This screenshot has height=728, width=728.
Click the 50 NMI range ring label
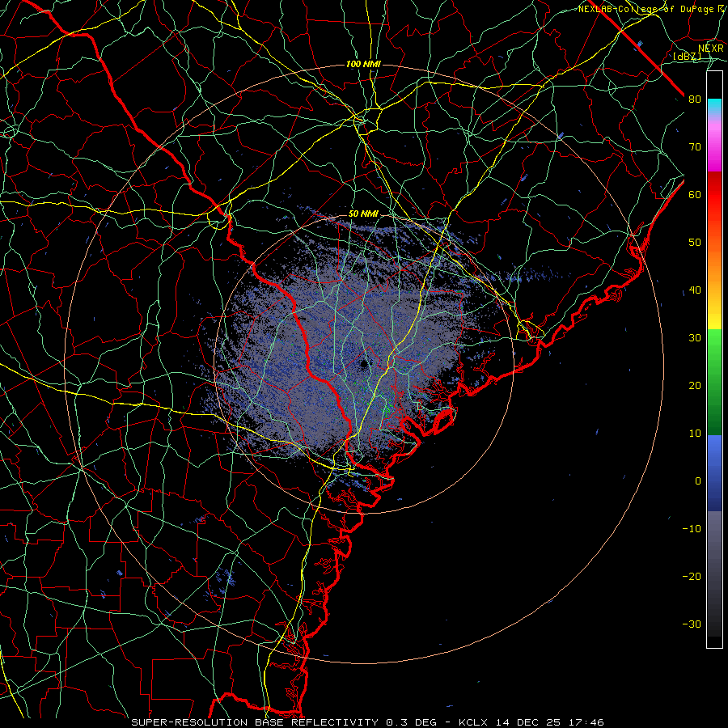tap(363, 214)
